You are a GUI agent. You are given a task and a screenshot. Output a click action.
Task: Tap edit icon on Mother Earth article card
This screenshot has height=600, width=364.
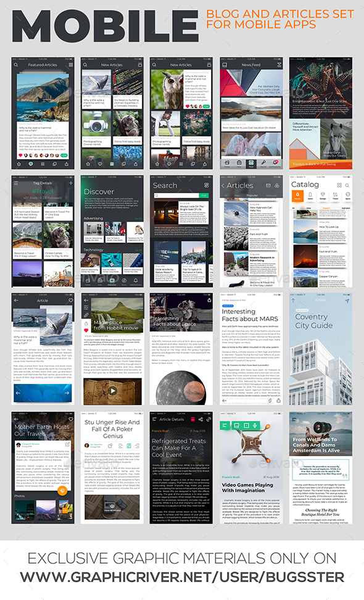point(67,444)
